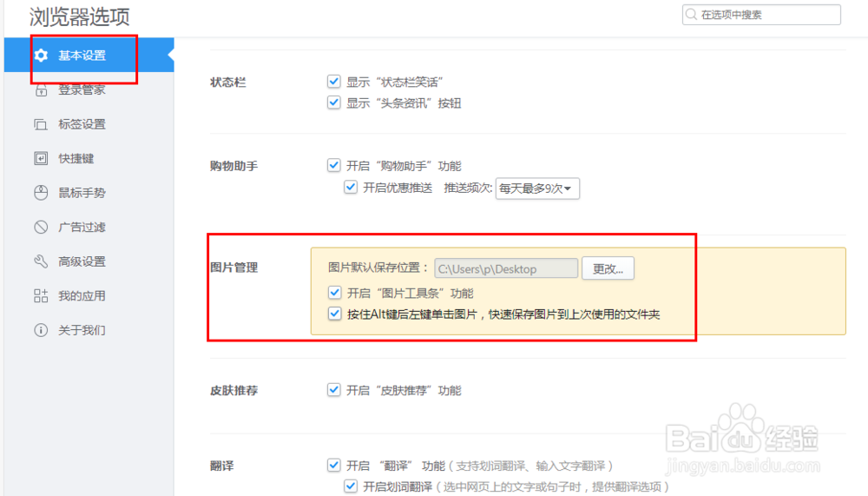
Task: Disable the 开启“购物助手”功能 checkbox
Action: [334, 165]
